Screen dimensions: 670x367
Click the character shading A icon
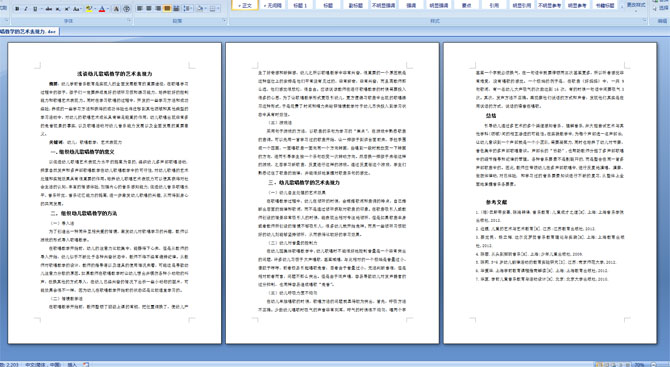click(116, 9)
